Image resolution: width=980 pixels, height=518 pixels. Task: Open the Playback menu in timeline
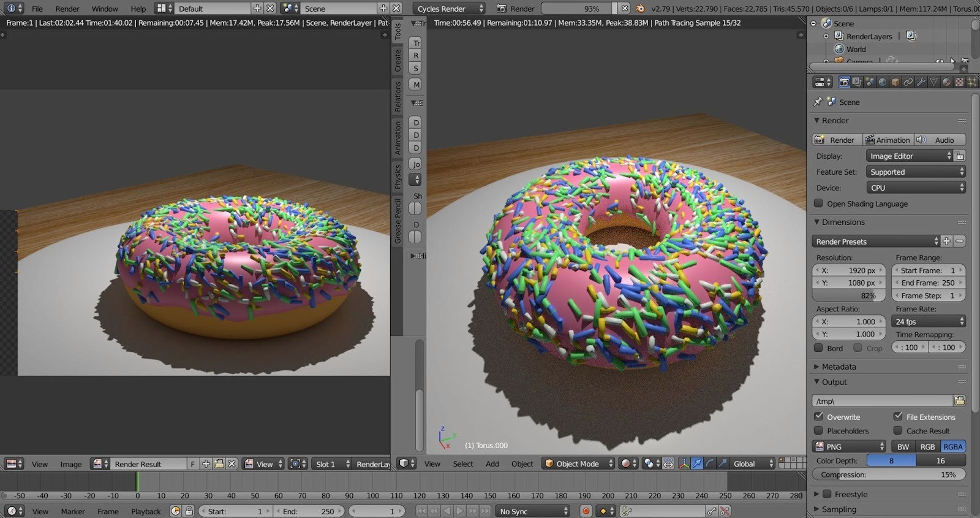tap(146, 511)
